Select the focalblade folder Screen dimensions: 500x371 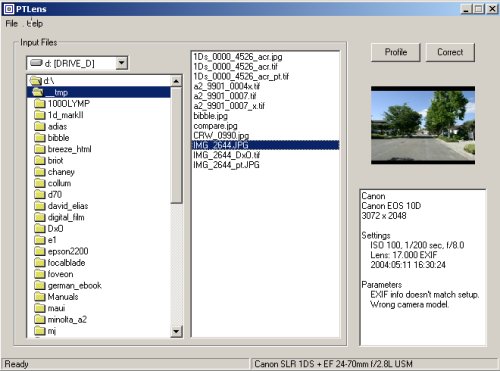pos(60,263)
